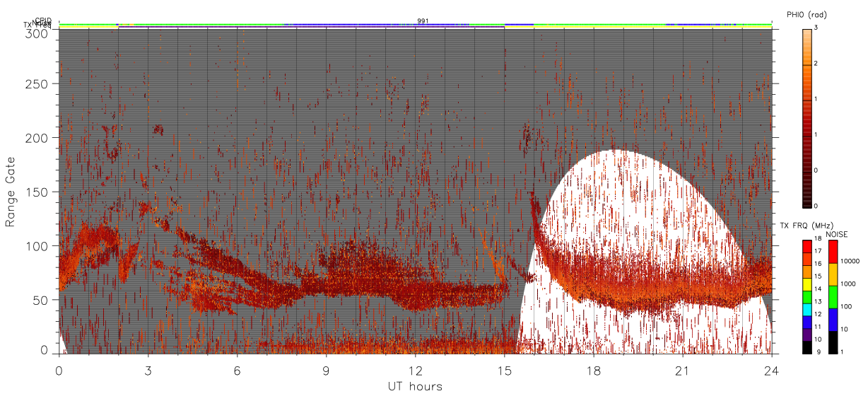Click the '17' label in TX FRQ legend
868x401 pixels.
coord(819,251)
